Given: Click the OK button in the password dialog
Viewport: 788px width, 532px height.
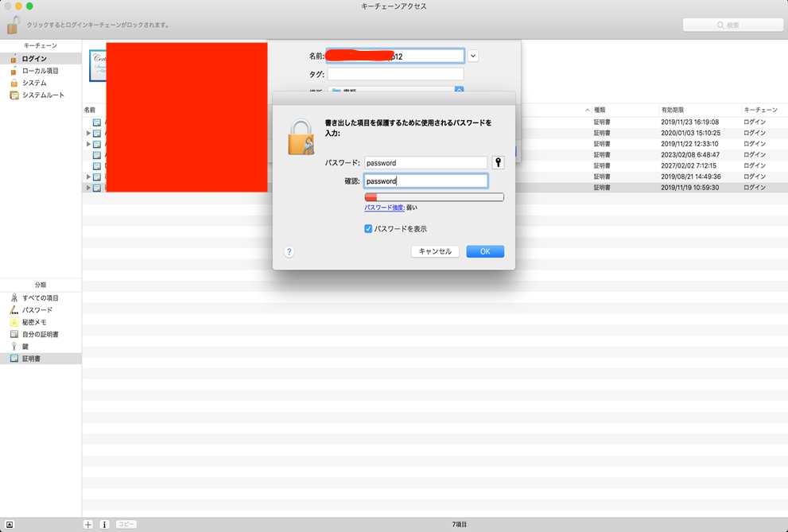Looking at the screenshot, I should point(485,251).
